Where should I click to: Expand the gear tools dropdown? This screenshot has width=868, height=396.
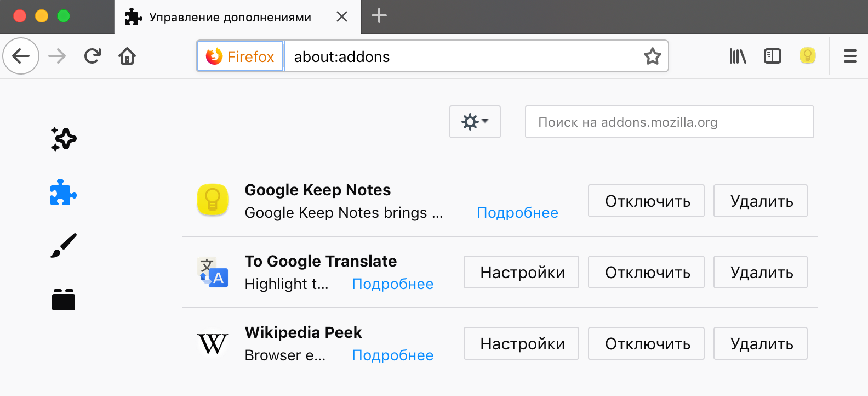475,122
